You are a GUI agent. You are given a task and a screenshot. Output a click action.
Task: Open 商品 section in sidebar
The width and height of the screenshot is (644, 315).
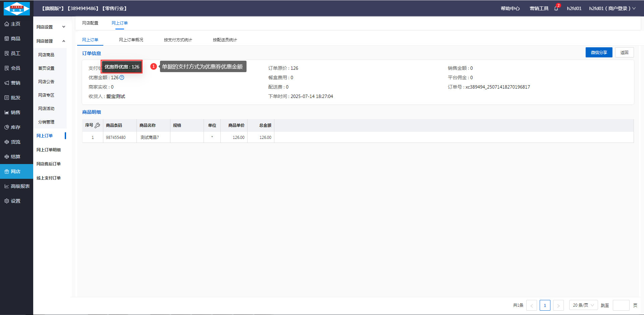16,39
